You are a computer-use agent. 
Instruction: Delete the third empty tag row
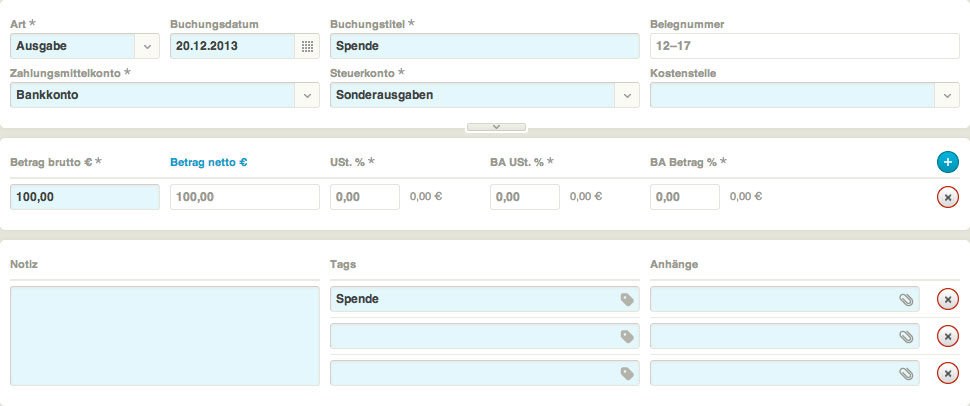coord(947,373)
